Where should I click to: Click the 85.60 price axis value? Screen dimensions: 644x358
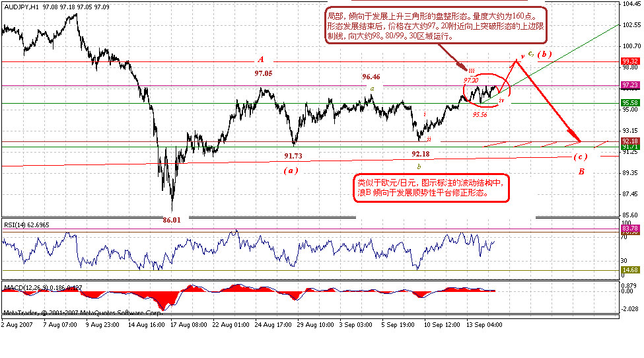(630, 215)
